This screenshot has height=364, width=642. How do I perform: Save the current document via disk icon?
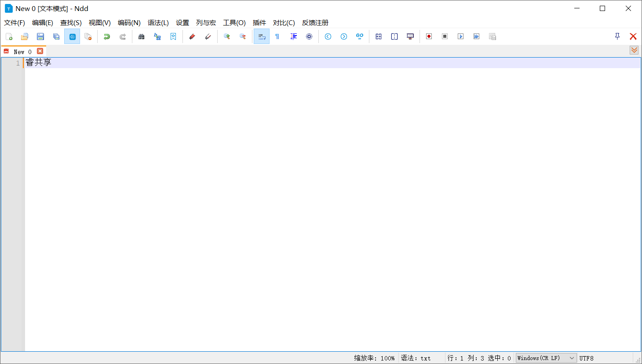tap(40, 36)
